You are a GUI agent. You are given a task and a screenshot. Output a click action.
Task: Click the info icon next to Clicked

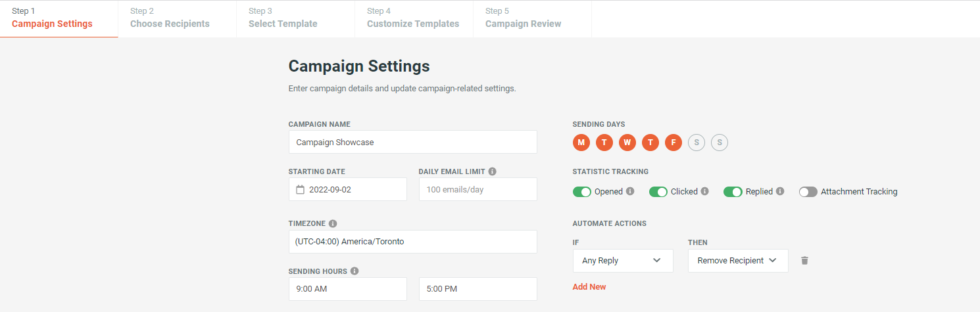click(705, 192)
